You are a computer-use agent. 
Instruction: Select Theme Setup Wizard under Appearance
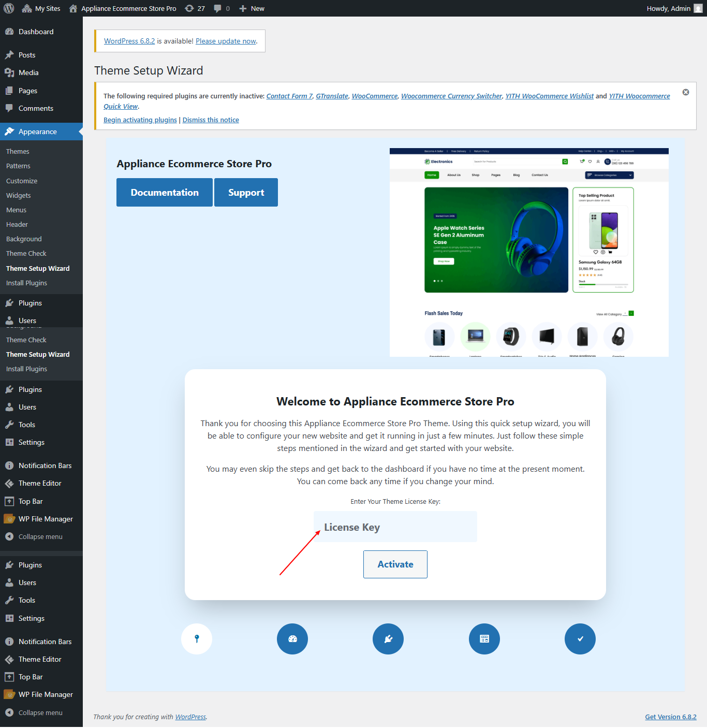(x=37, y=268)
